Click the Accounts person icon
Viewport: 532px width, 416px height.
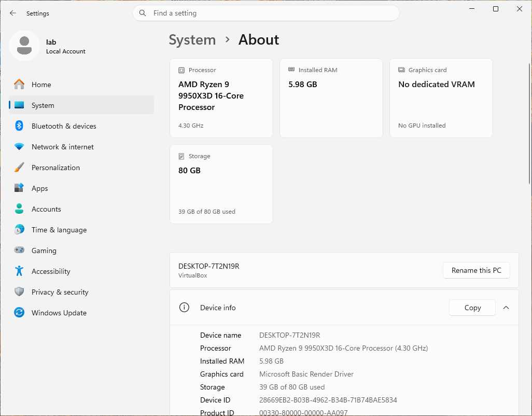pyautogui.click(x=19, y=209)
